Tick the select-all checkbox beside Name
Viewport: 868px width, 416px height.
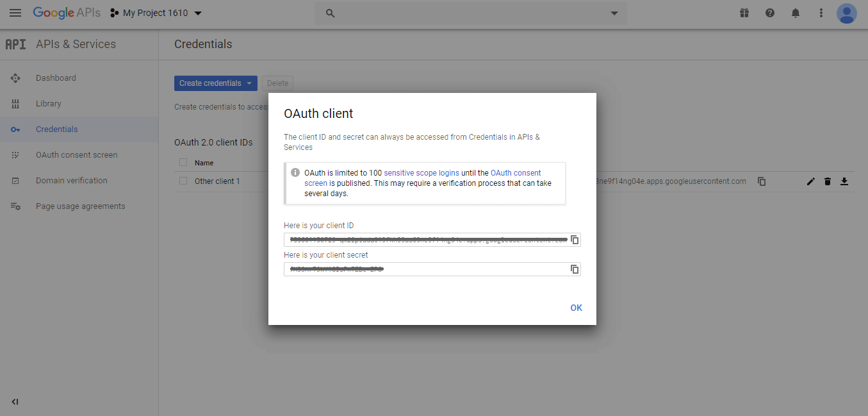click(x=183, y=163)
